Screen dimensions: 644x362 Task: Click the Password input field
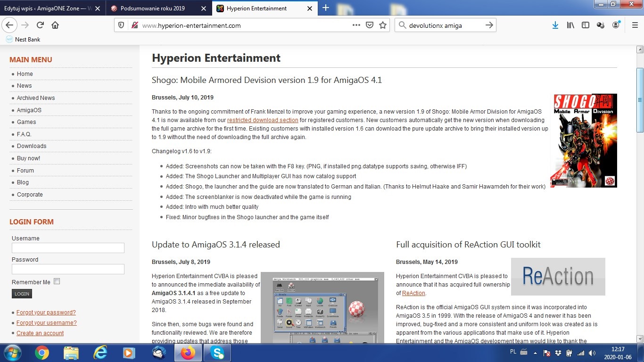[68, 269]
